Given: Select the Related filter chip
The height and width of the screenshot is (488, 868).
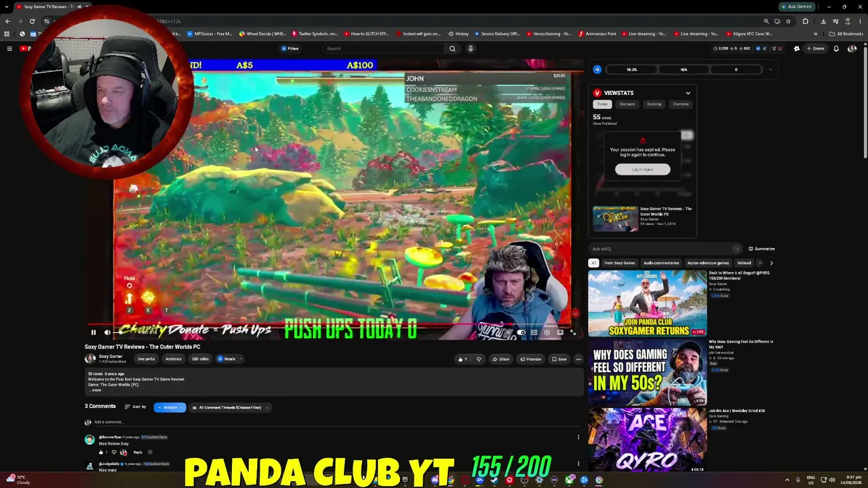Looking at the screenshot, I should click(x=745, y=263).
